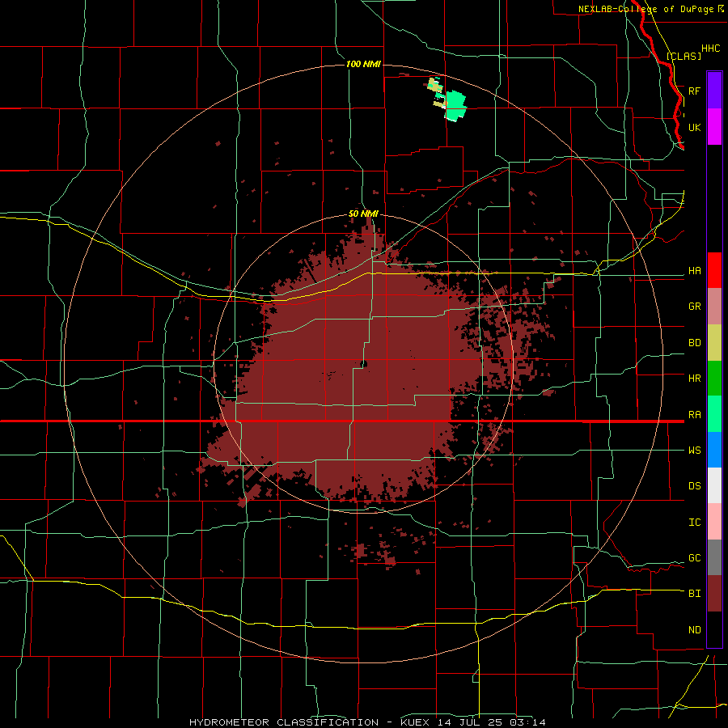Click the IC light pink legend swatch
The width and height of the screenshot is (728, 728).
point(714,522)
